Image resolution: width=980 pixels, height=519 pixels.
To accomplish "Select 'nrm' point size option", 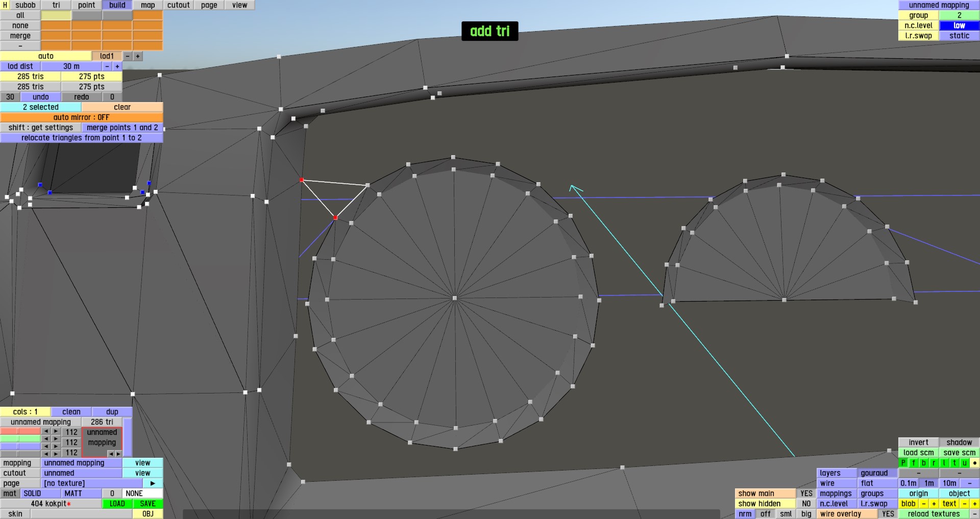I will pos(745,514).
